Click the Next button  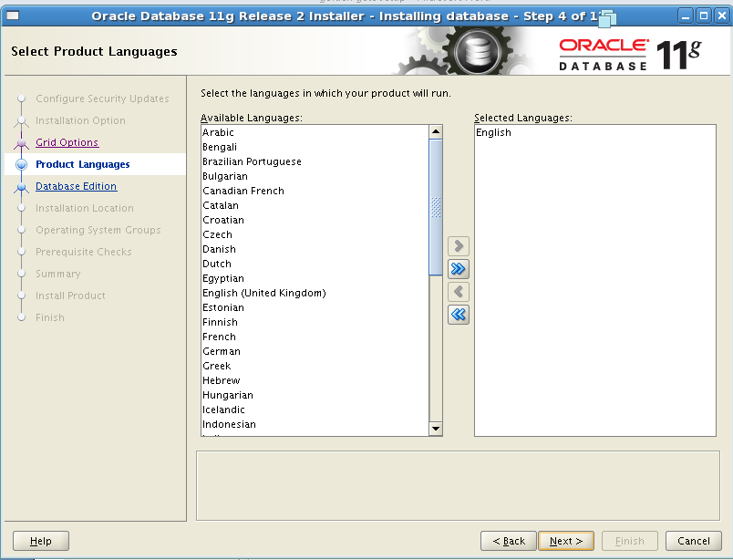click(566, 541)
